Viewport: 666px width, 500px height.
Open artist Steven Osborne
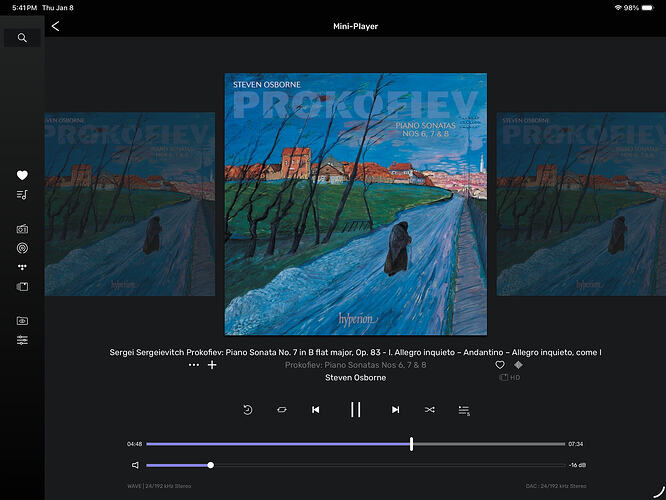click(x=356, y=378)
